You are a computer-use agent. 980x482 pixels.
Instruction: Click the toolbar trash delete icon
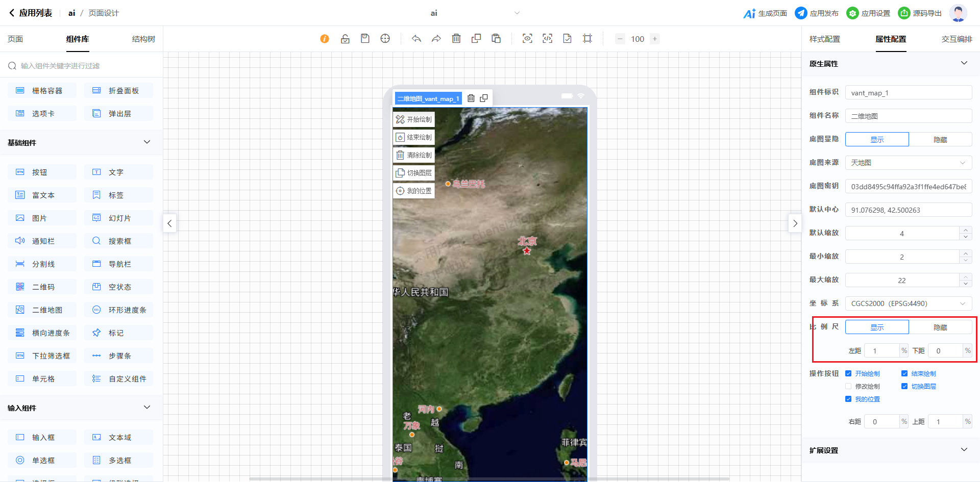456,39
